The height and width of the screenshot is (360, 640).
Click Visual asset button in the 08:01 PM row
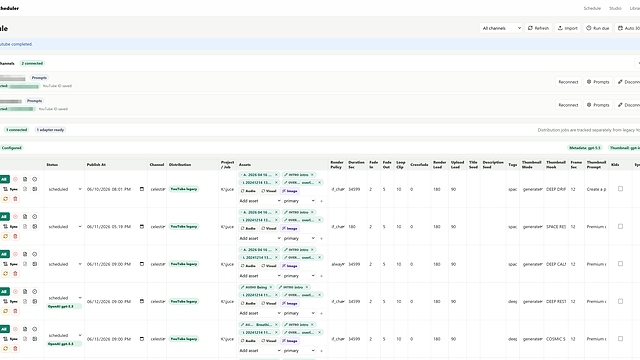point(269,191)
